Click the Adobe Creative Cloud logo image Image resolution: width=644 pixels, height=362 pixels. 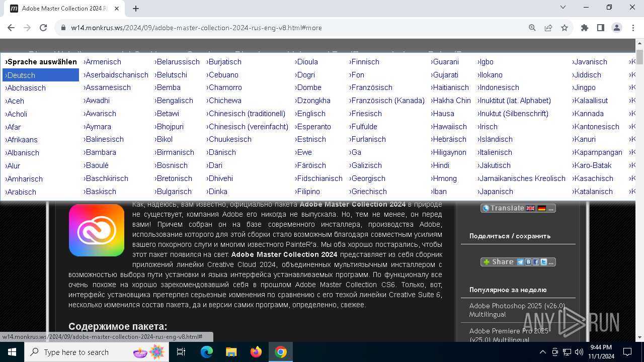(97, 230)
